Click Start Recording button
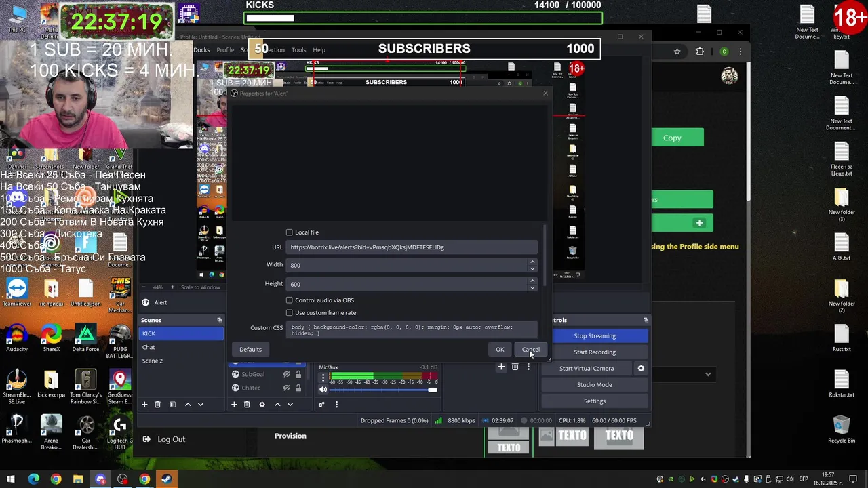The image size is (868, 488). (x=595, y=352)
